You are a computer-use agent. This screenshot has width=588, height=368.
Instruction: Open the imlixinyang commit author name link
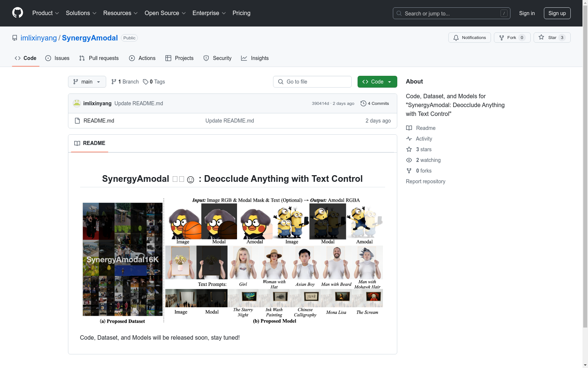click(x=97, y=103)
